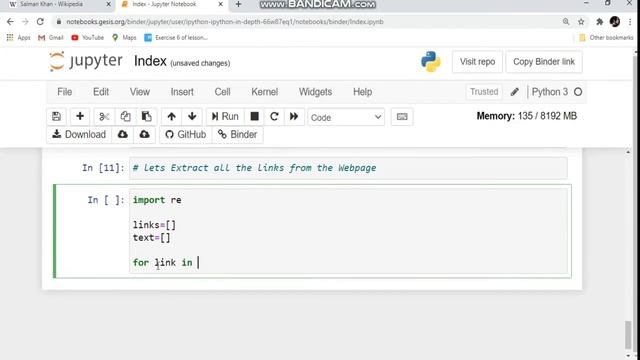
Task: Click the Python 3 kernel idle circle
Action: pos(578,92)
